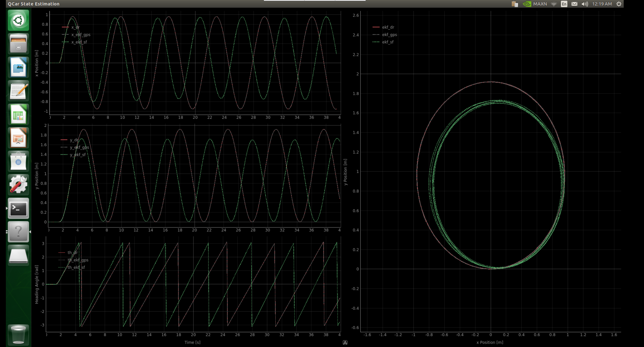Screen dimensions: 644x347
Task: Open the image viewer dock icon
Action: pos(18,67)
